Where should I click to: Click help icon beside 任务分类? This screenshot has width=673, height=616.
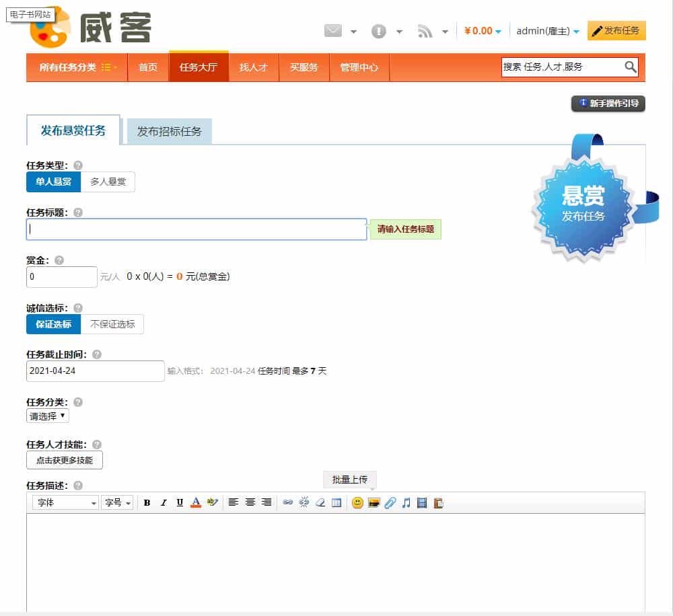click(77, 402)
